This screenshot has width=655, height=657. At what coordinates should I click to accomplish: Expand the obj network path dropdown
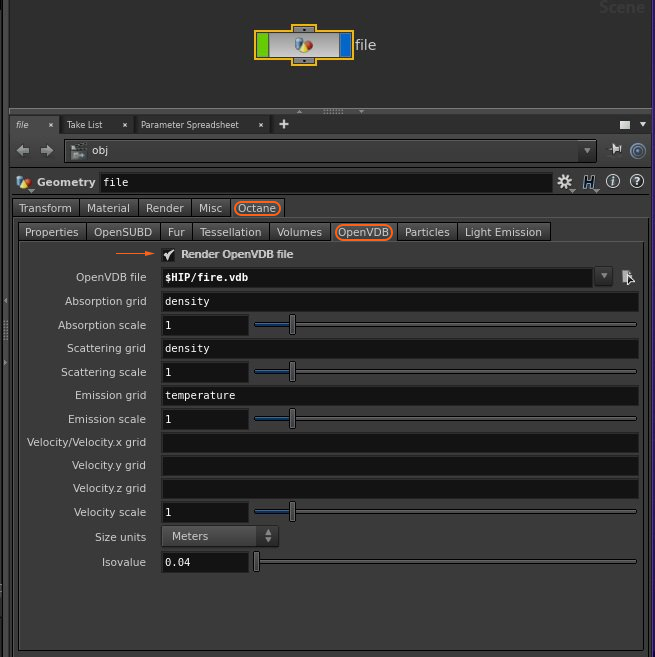587,151
